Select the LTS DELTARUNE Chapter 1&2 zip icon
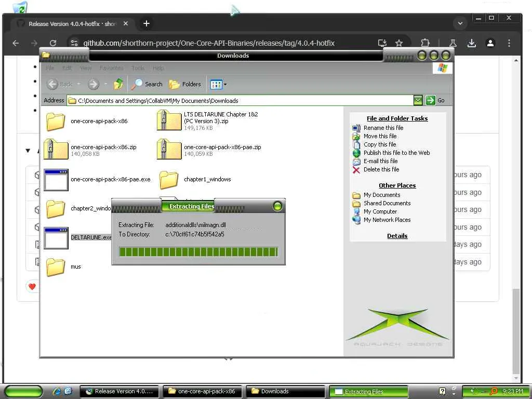Image resolution: width=532 pixels, height=399 pixels. pyautogui.click(x=169, y=121)
